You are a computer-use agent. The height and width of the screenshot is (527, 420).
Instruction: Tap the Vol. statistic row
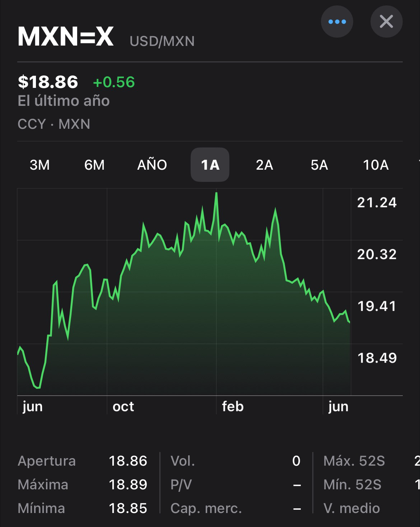click(x=235, y=461)
